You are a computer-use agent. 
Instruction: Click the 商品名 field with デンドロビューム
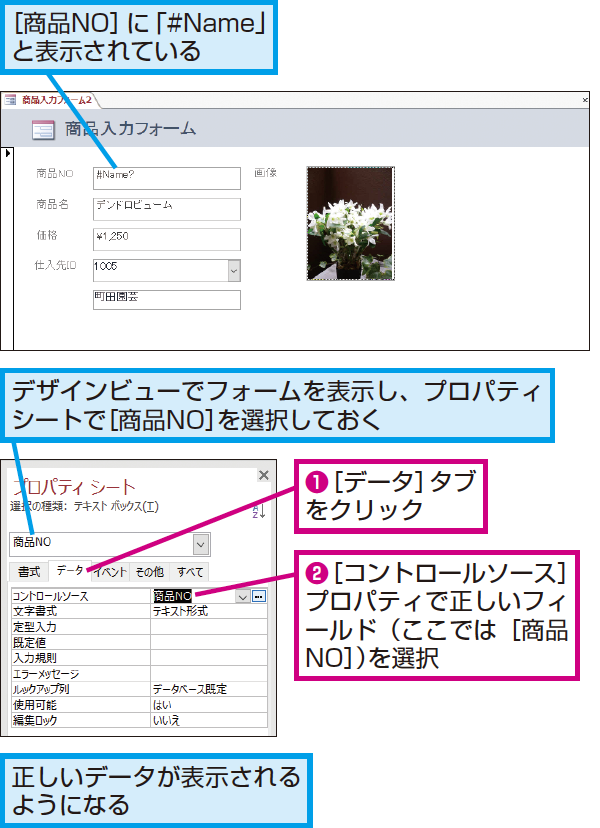tap(167, 208)
